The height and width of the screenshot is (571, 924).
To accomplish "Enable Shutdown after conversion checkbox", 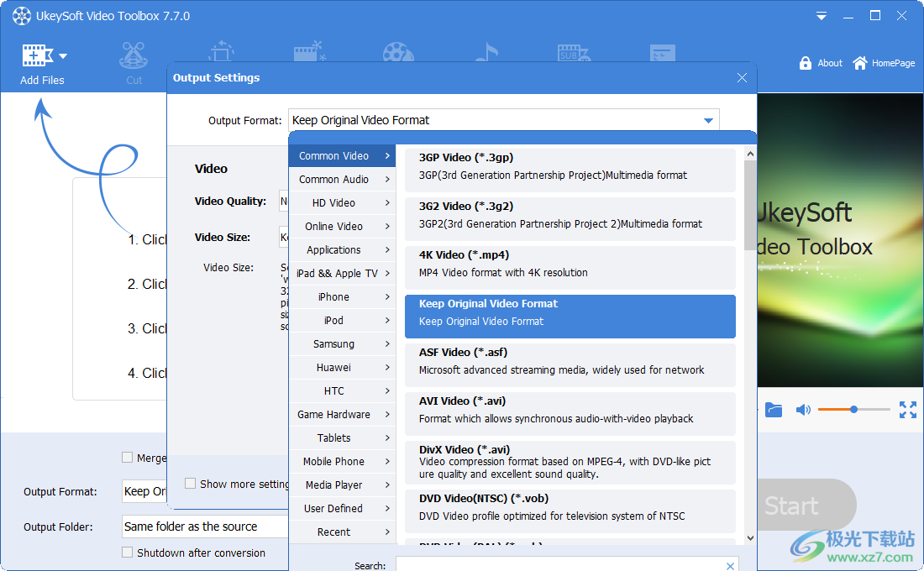I will 128,553.
